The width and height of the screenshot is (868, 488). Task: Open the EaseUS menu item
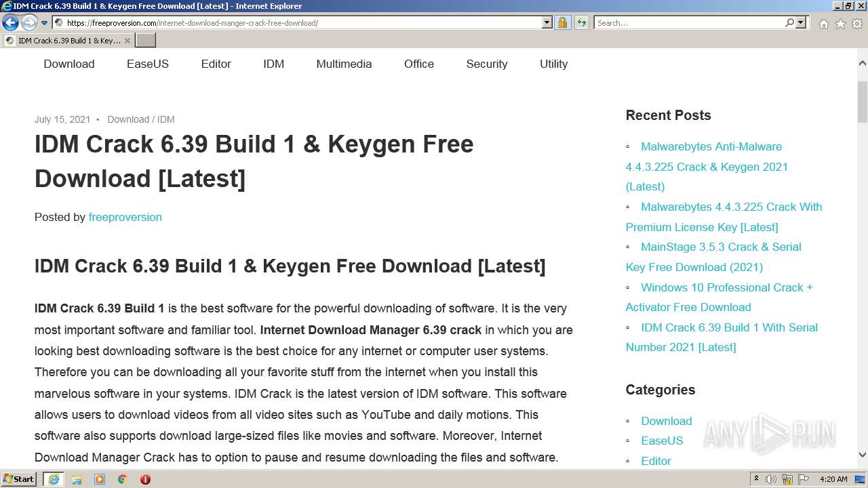(x=148, y=64)
